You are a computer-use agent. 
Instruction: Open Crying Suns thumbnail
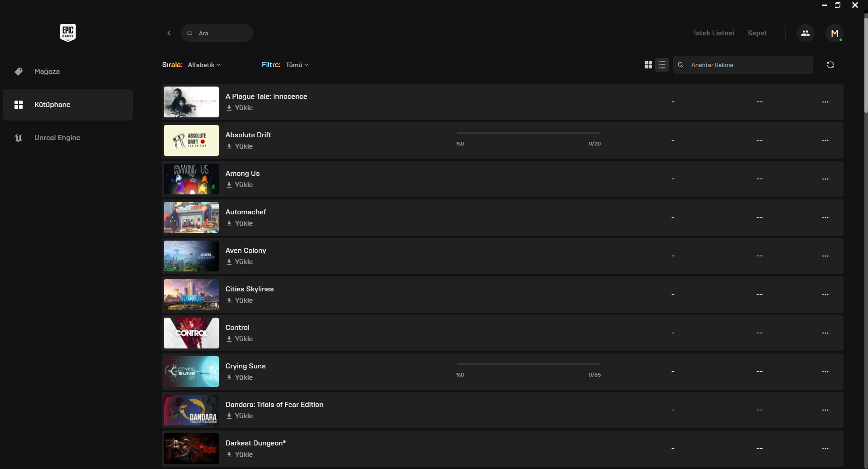191,372
